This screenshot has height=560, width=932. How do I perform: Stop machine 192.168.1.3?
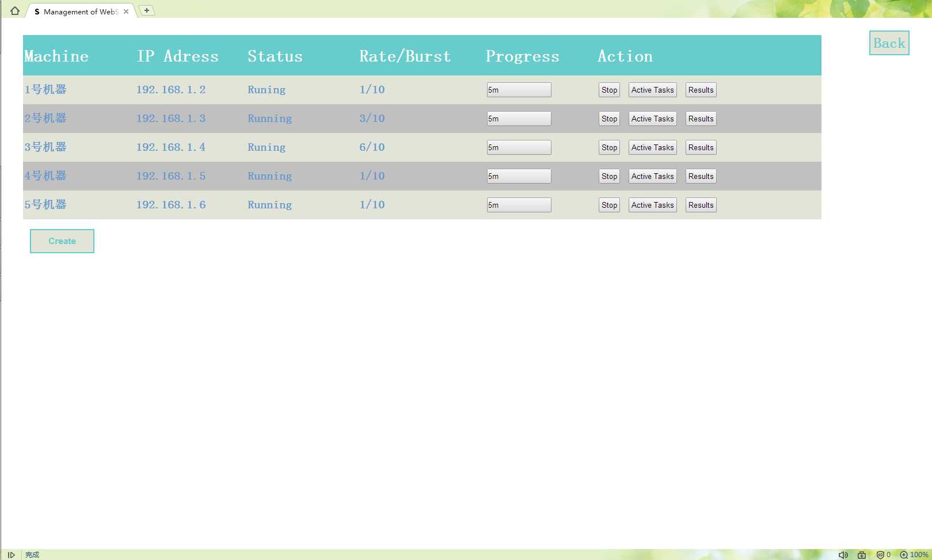point(609,119)
